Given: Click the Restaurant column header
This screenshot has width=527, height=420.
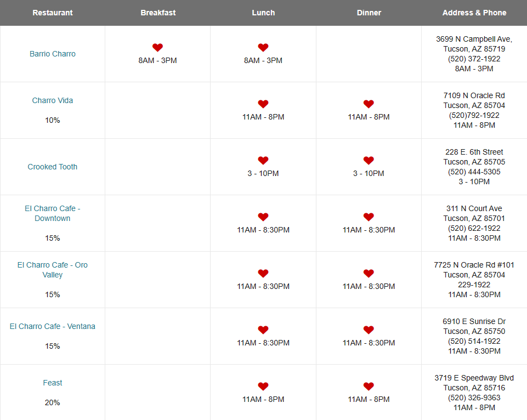Looking at the screenshot, I should 53,13.
